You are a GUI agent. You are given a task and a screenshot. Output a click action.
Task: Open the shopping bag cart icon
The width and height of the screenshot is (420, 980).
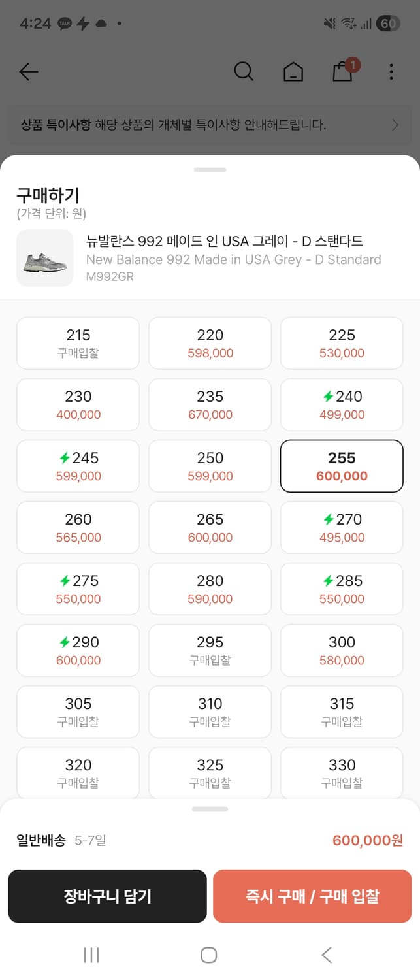[343, 71]
